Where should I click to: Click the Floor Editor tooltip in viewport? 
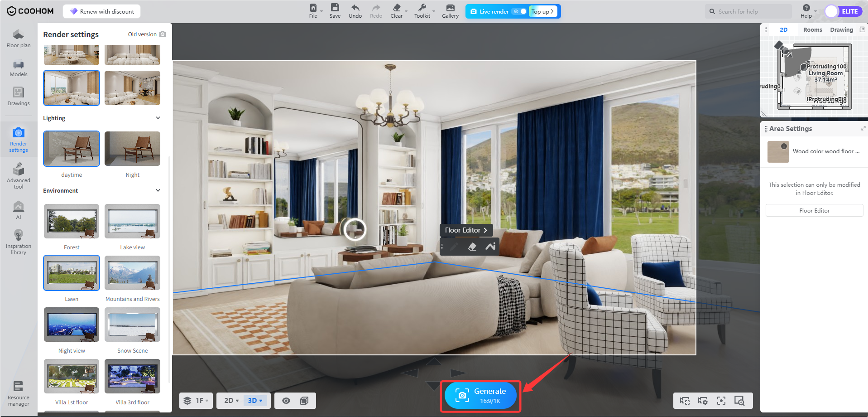pyautogui.click(x=466, y=230)
